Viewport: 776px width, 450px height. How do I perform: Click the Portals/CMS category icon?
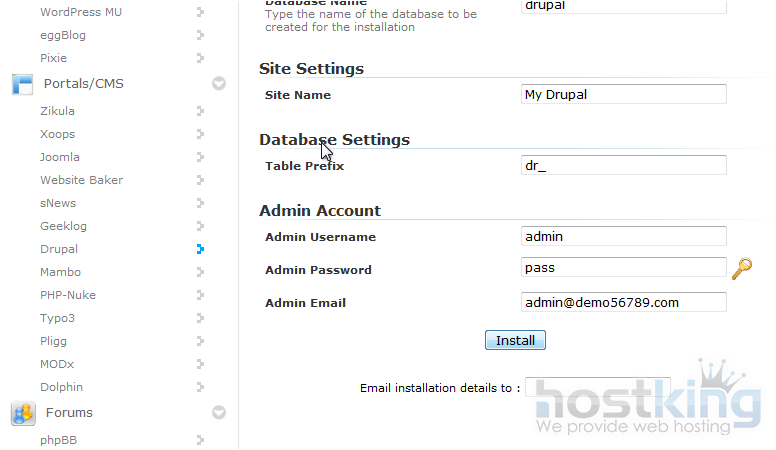pos(22,84)
